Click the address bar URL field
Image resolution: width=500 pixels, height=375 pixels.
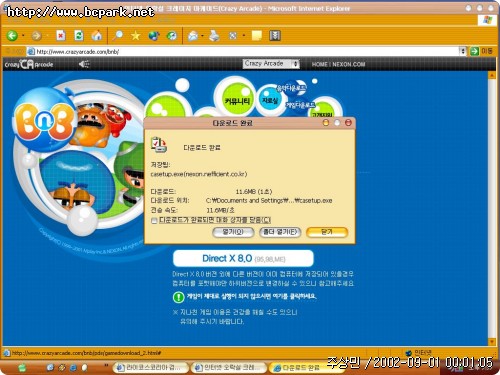click(243, 51)
